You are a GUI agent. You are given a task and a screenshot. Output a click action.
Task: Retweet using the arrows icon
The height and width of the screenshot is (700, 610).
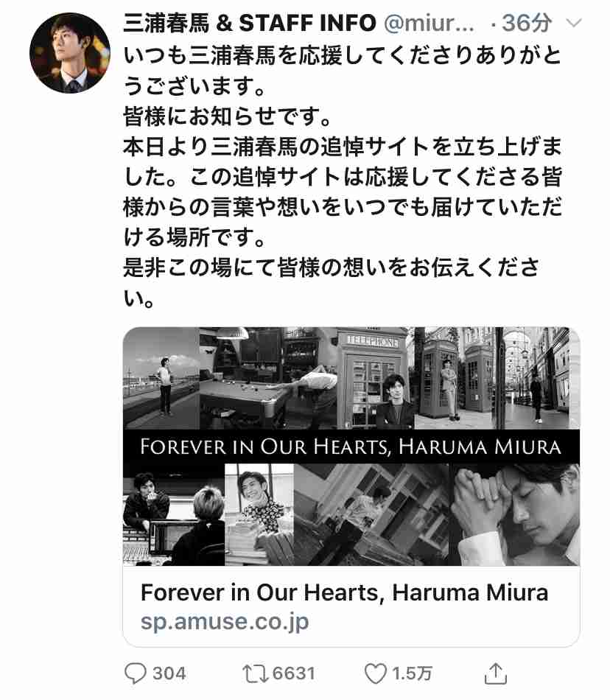click(255, 673)
